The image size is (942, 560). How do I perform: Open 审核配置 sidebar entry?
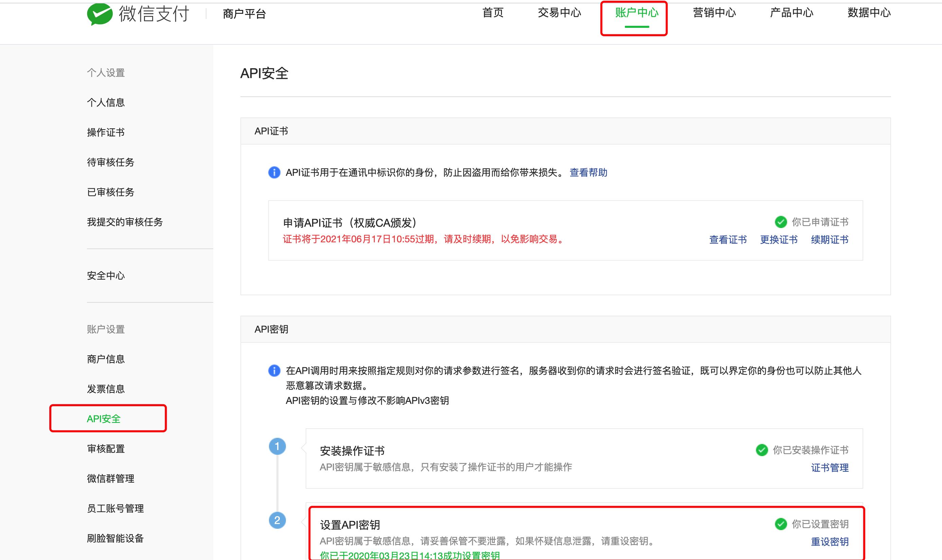(x=106, y=448)
